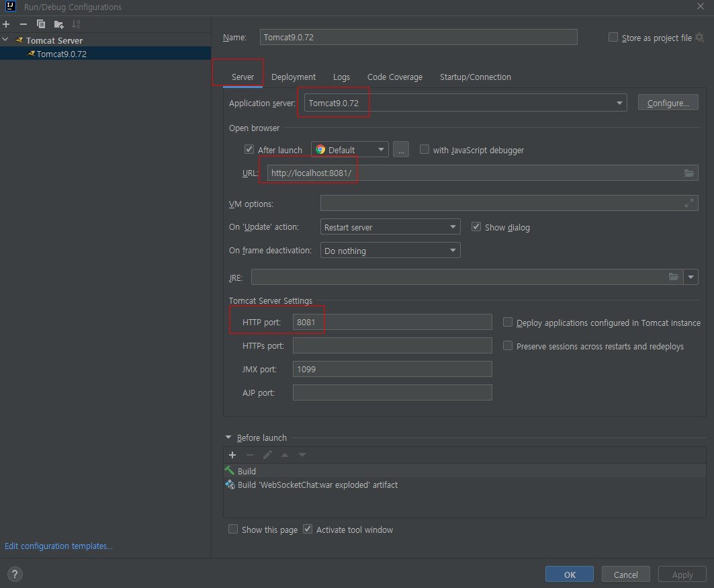The width and height of the screenshot is (714, 588).
Task: Click the Cancel button
Action: pos(625,575)
